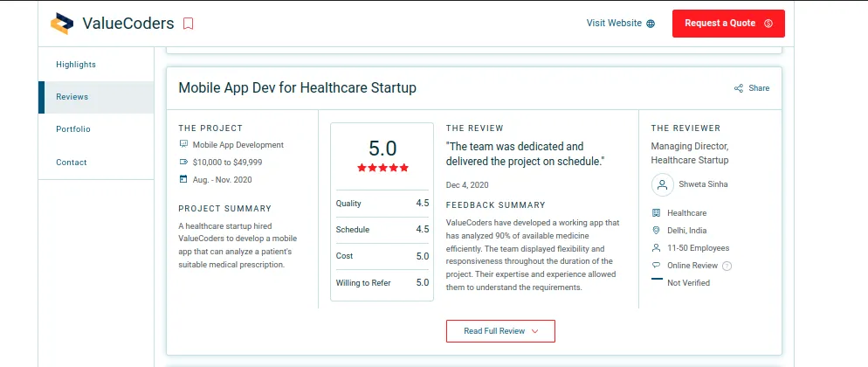The image size is (868, 367).
Task: Click the Mobile App Dev for Healthcare Startup title
Action: (297, 87)
